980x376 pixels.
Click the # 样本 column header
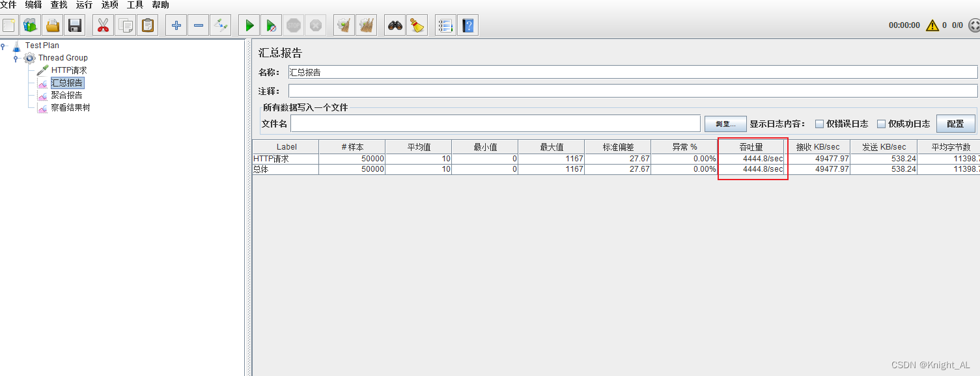[352, 147]
